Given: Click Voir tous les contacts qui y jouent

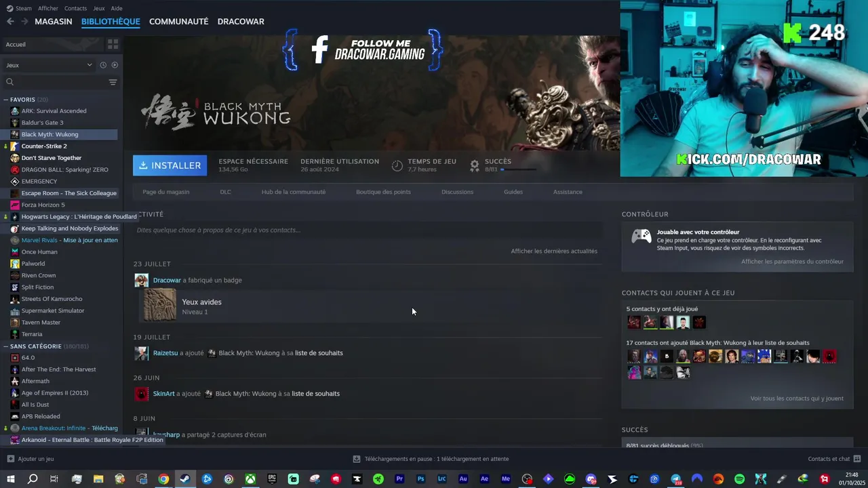Looking at the screenshot, I should 797,399.
